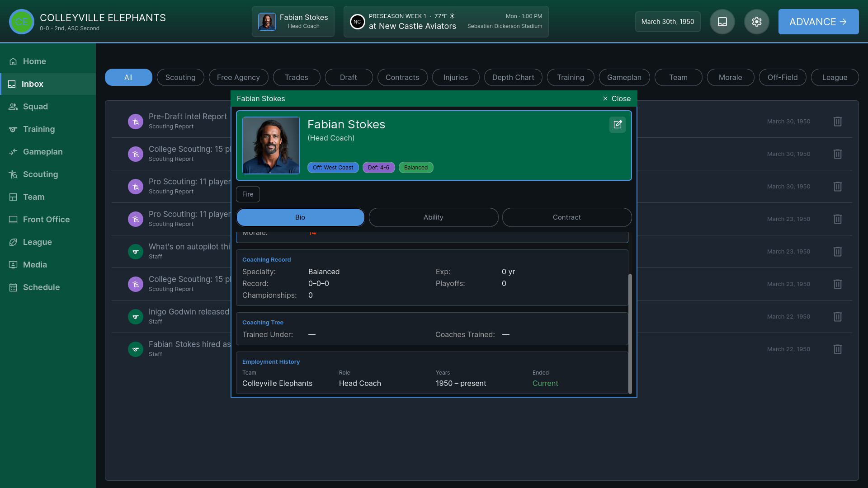This screenshot has height=488, width=868.
Task: Filter inbox by Trades
Action: point(297,77)
